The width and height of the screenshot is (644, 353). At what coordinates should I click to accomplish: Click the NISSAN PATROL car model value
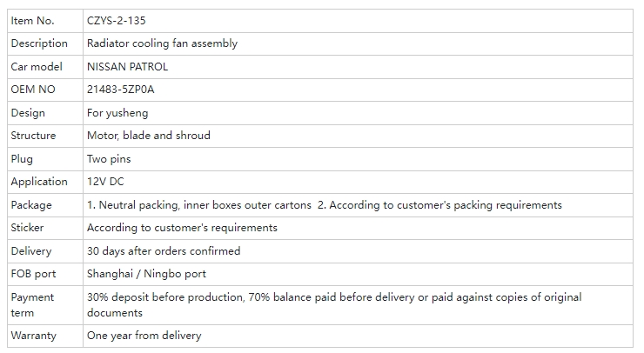click(x=127, y=66)
